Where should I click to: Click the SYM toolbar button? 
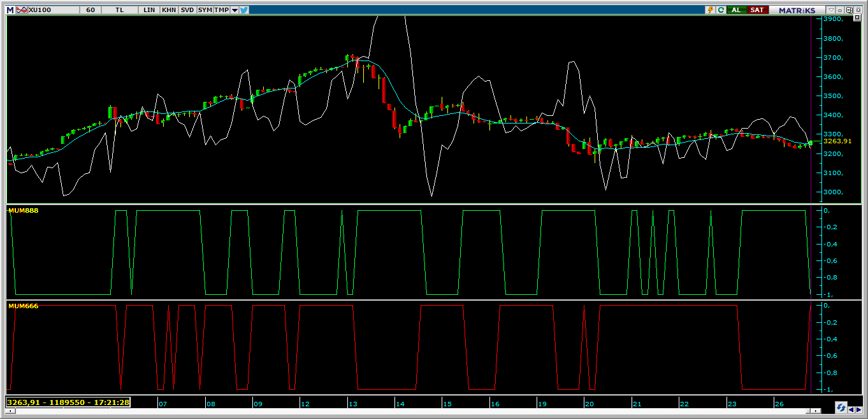pyautogui.click(x=205, y=10)
